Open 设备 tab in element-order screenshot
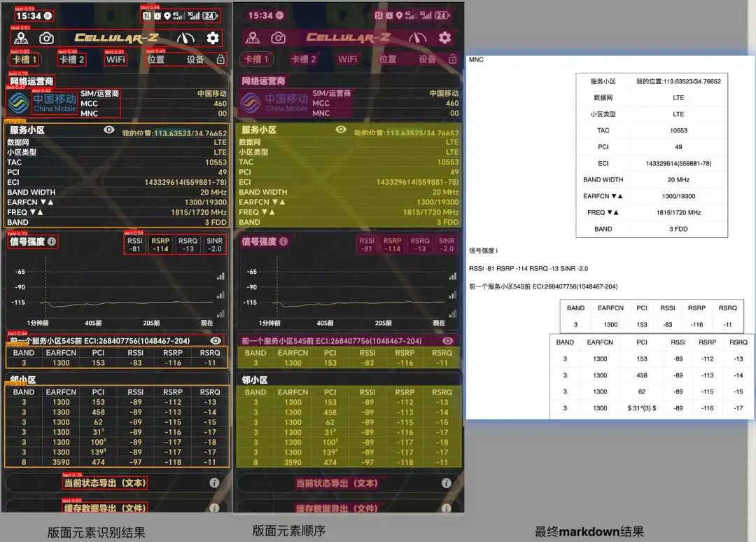This screenshot has width=756, height=542. pos(427,59)
